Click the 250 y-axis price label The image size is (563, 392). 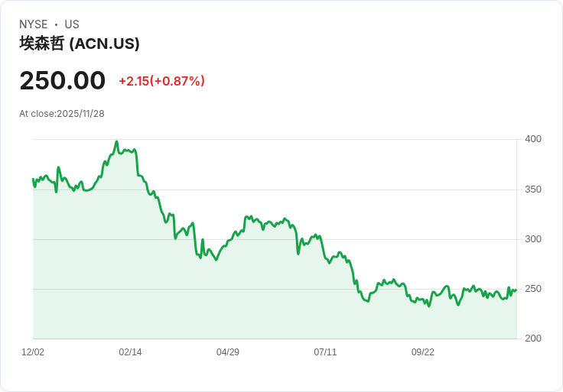pyautogui.click(x=533, y=289)
